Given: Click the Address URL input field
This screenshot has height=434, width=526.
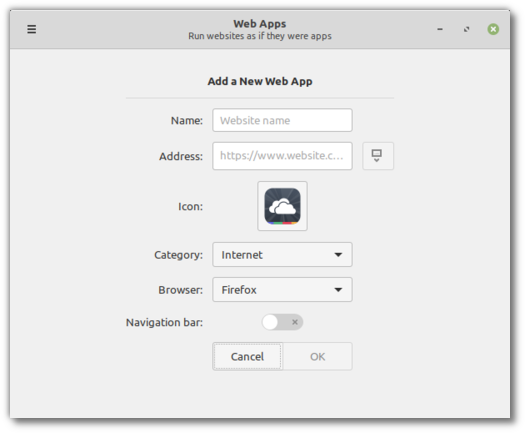Looking at the screenshot, I should [x=282, y=156].
